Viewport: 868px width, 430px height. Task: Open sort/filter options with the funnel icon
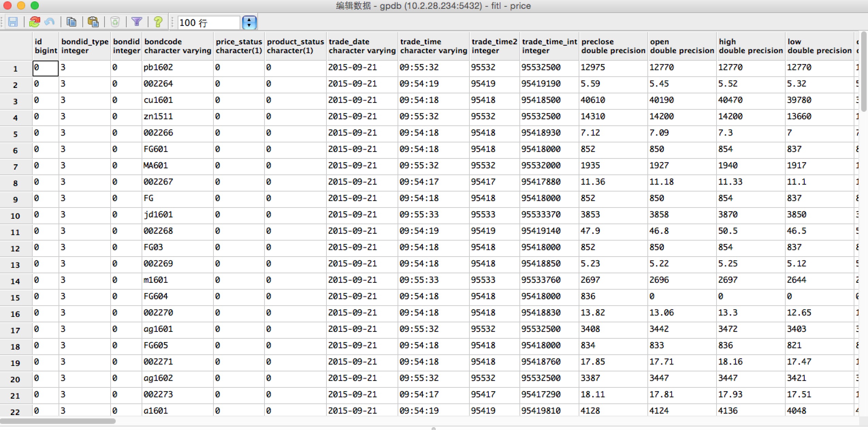137,22
